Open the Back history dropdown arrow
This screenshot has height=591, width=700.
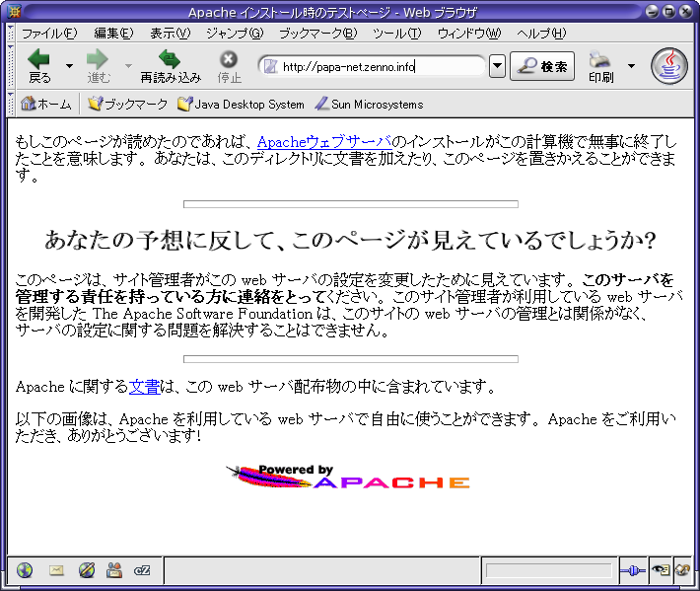tap(69, 66)
